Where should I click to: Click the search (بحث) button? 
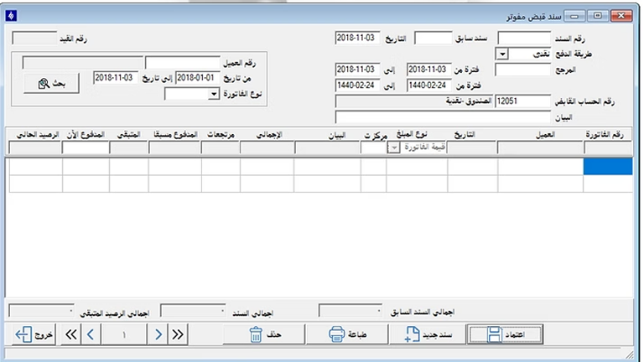(51, 84)
